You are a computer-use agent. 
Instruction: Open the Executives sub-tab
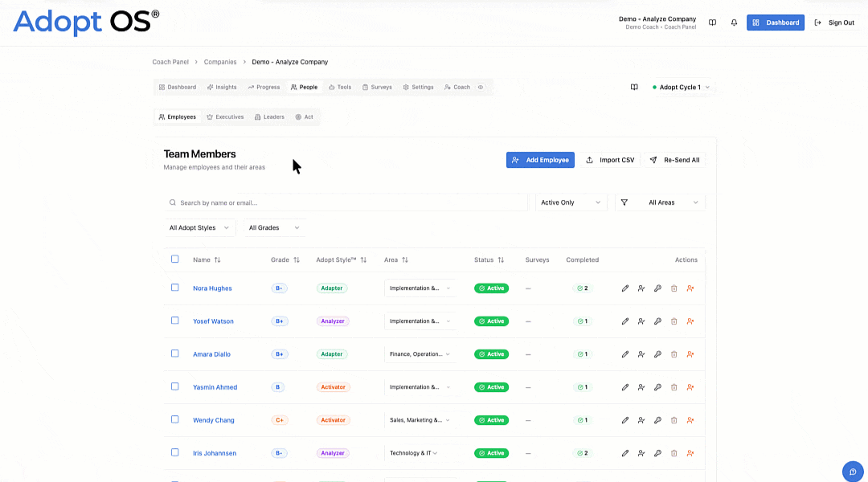point(225,116)
